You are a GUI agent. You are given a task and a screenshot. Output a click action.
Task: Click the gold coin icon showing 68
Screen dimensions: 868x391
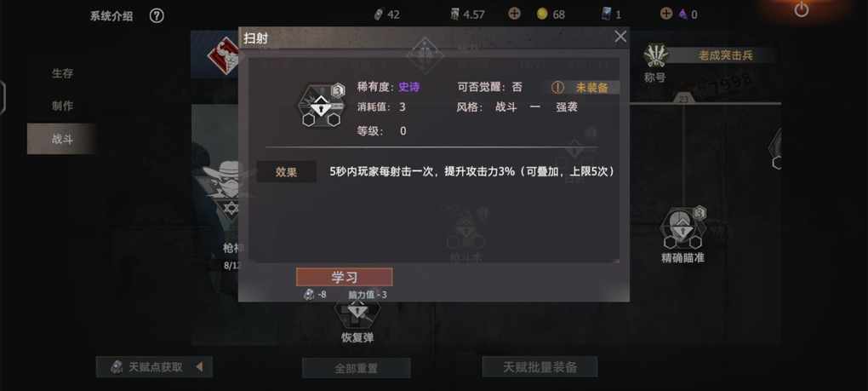[542, 14]
